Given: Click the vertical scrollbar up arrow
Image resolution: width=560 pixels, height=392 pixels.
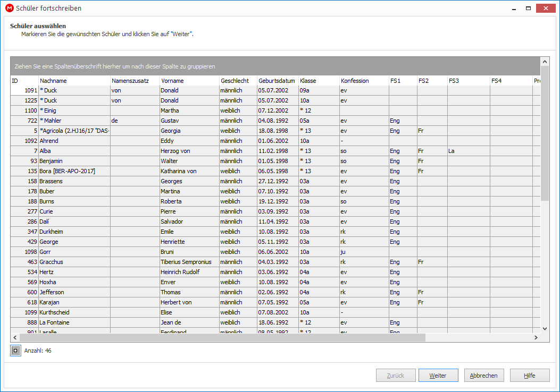Looking at the screenshot, I should click(x=545, y=62).
